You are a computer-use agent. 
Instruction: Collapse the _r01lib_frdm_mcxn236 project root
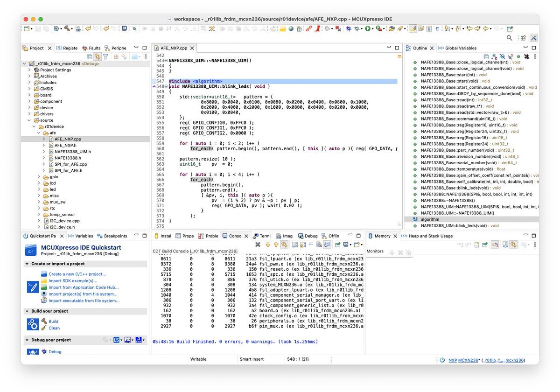click(25, 63)
